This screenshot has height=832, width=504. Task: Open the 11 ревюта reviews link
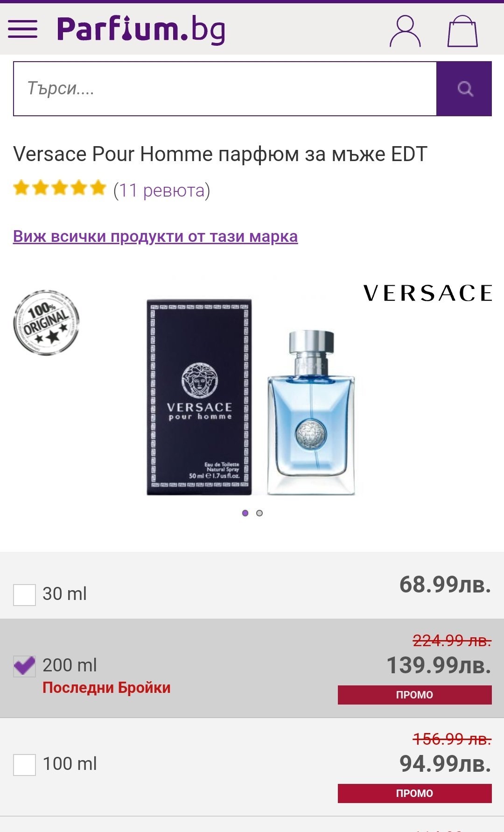[162, 190]
